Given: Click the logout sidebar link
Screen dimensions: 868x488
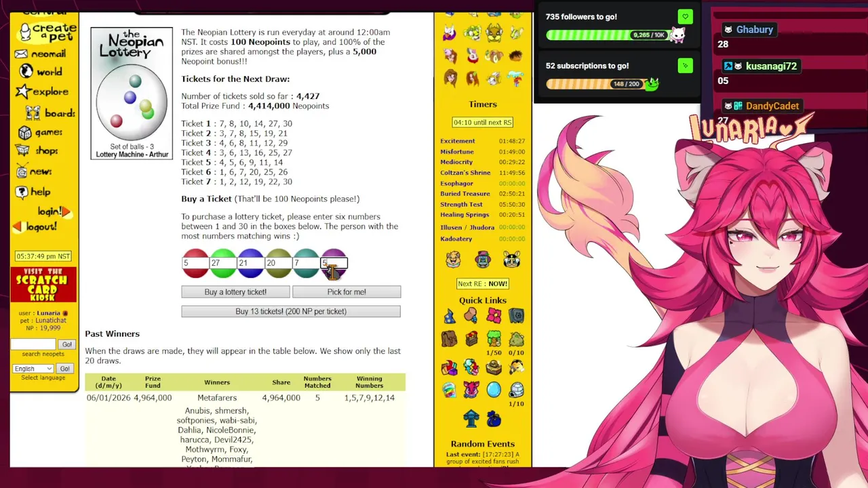Looking at the screenshot, I should tap(35, 227).
